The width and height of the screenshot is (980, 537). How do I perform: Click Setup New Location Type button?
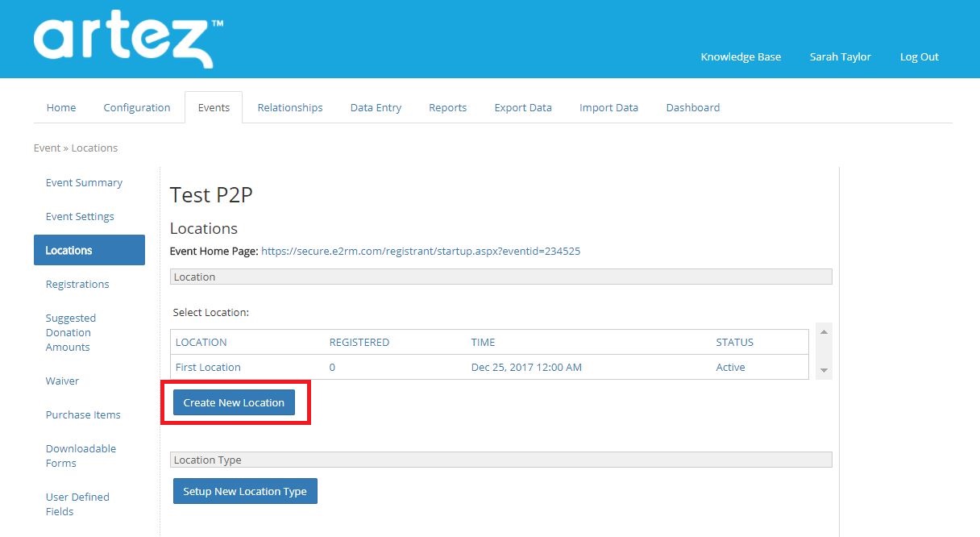pyautogui.click(x=245, y=491)
